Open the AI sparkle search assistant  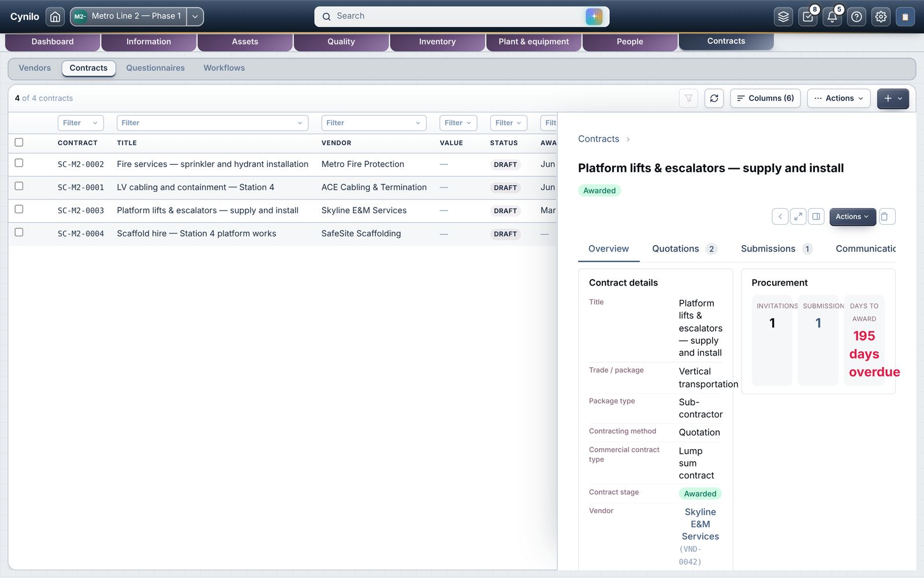594,17
